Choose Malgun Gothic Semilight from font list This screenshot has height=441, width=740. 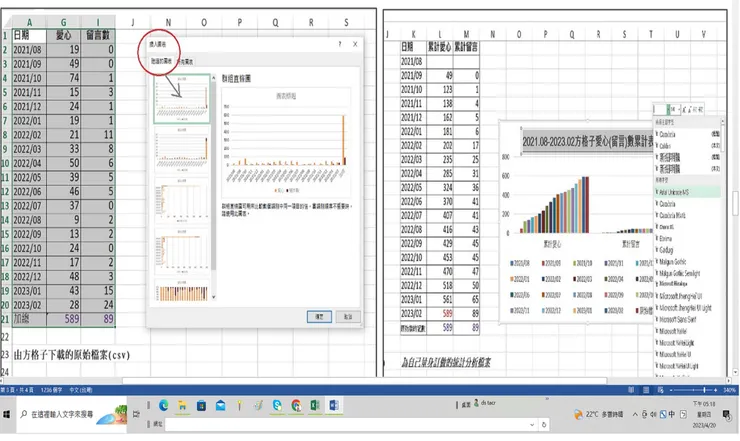click(687, 273)
